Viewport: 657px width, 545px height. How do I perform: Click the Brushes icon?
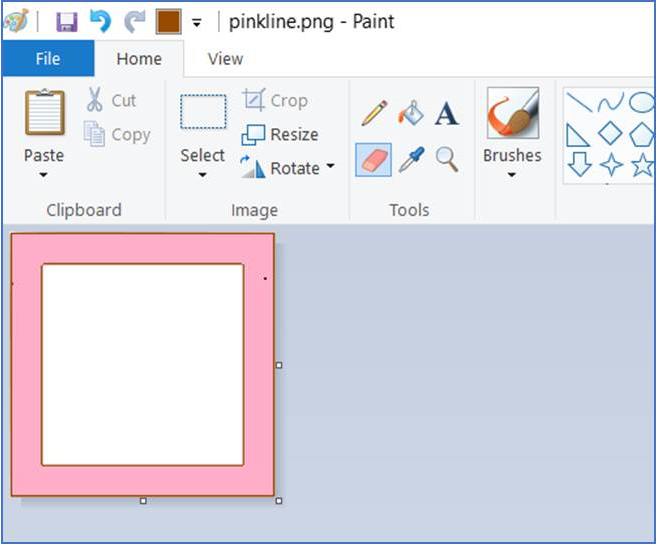point(513,113)
